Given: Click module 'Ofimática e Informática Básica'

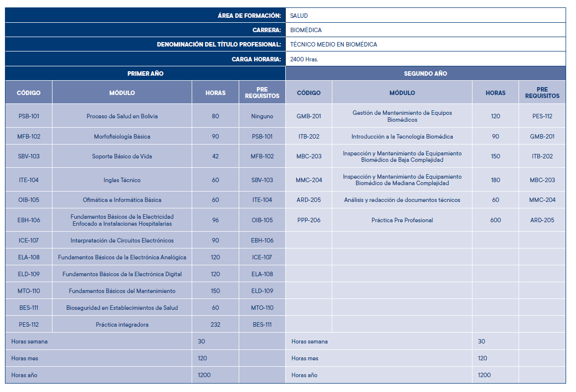Looking at the screenshot, I should point(122,199).
